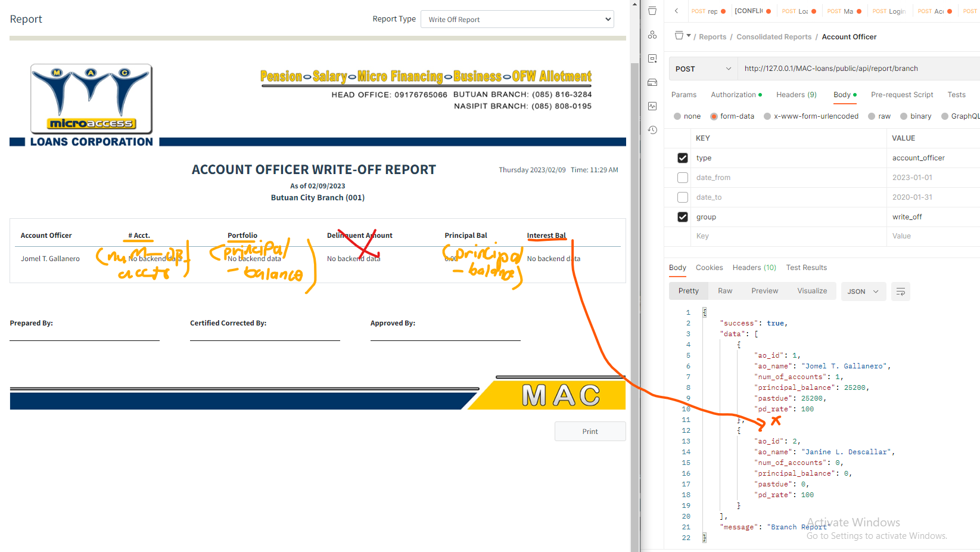The image size is (980, 552).
Task: Open the Test Results tab
Action: tap(806, 267)
